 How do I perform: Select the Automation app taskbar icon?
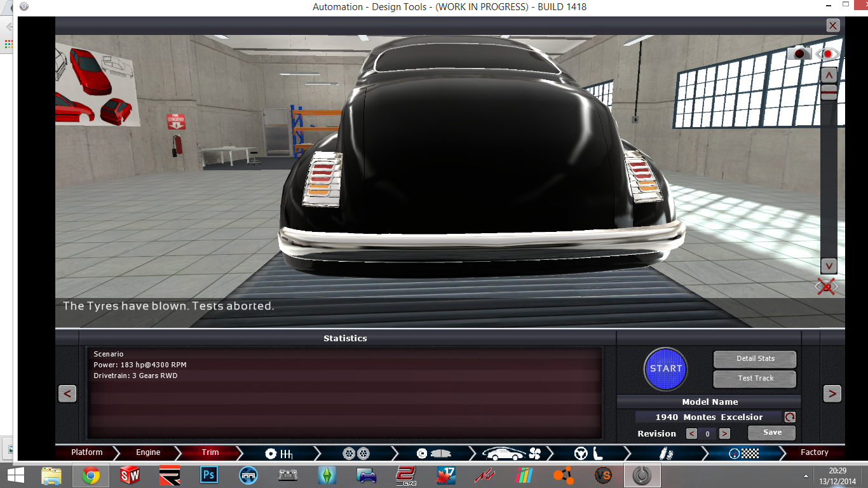click(642, 475)
